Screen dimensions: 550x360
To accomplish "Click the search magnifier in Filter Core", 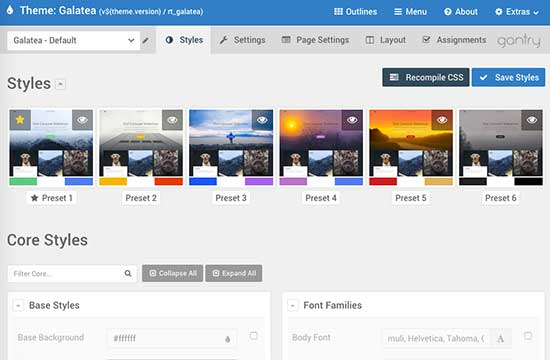I will 128,273.
